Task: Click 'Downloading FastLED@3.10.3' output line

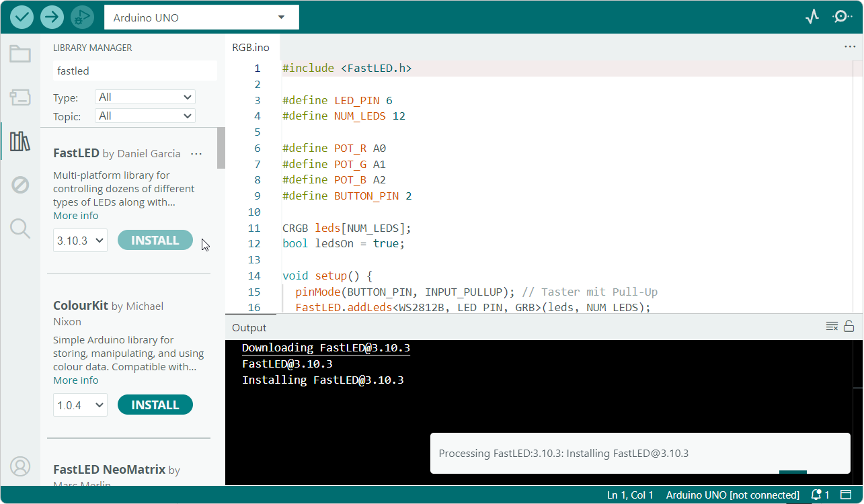Action: tap(326, 348)
